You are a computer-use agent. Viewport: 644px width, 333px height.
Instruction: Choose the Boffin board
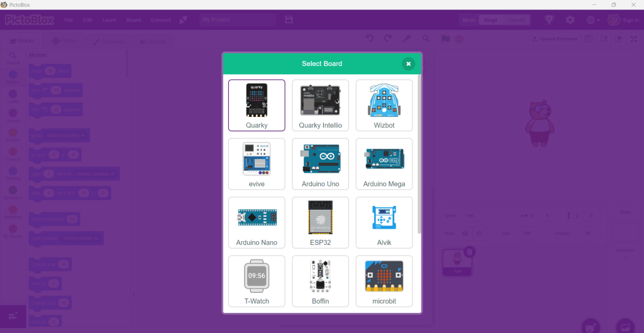[x=320, y=281]
